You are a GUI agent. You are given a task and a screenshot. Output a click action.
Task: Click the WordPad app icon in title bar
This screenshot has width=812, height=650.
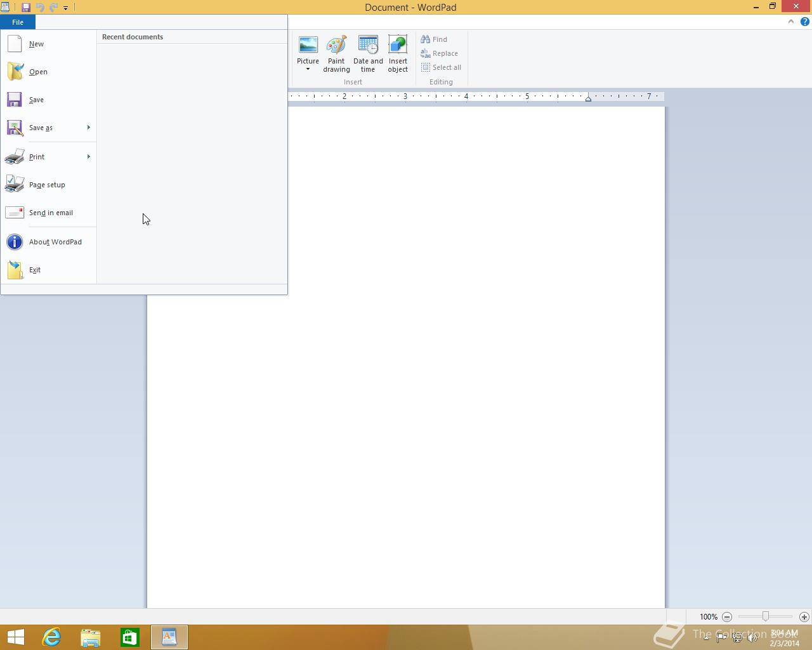[x=5, y=7]
